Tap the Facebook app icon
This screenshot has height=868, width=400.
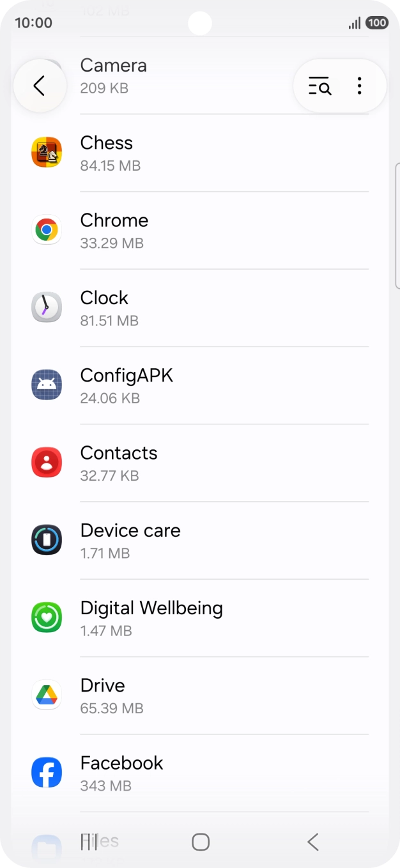coord(47,771)
